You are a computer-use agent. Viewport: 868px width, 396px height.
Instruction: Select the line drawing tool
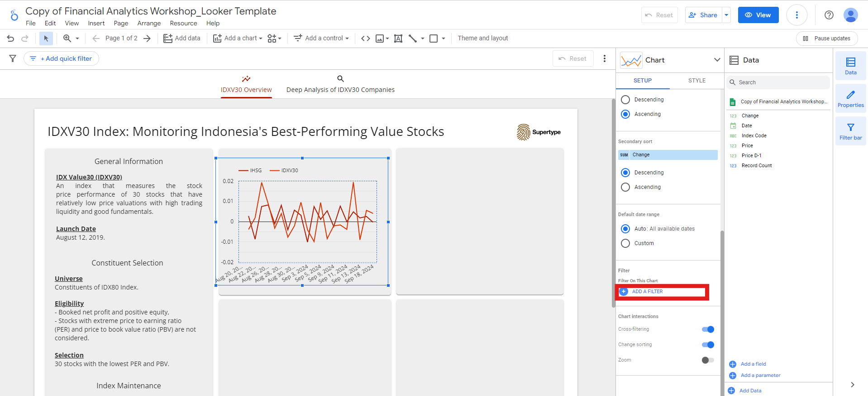click(413, 39)
